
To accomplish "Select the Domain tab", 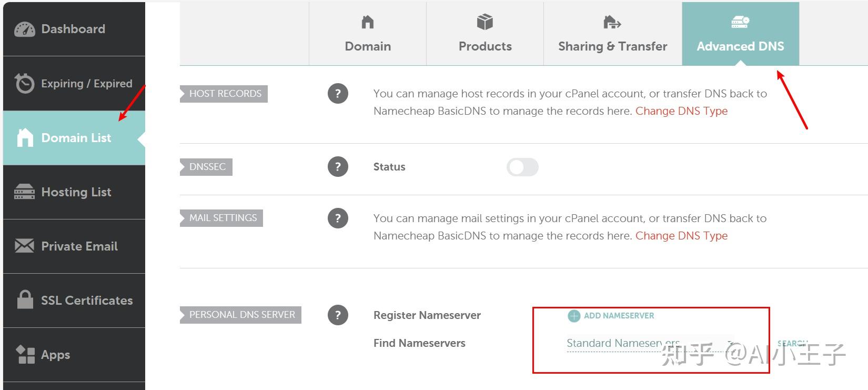I will [x=368, y=34].
